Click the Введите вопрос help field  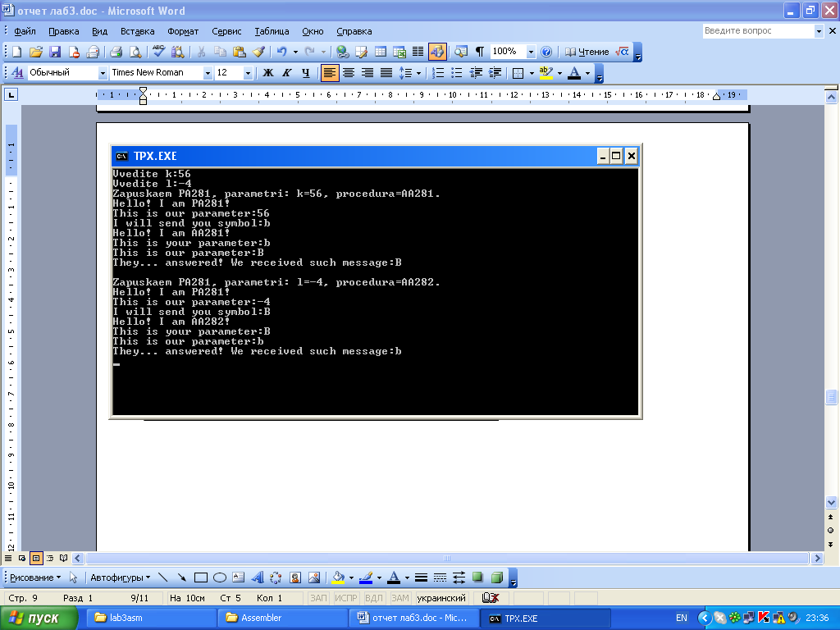(758, 31)
